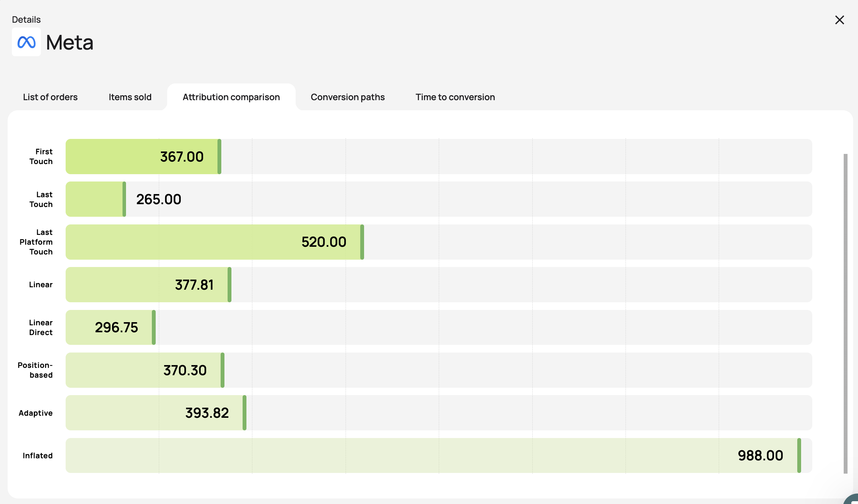Click the Linear row label
Image resolution: width=858 pixels, height=504 pixels.
[x=41, y=284]
